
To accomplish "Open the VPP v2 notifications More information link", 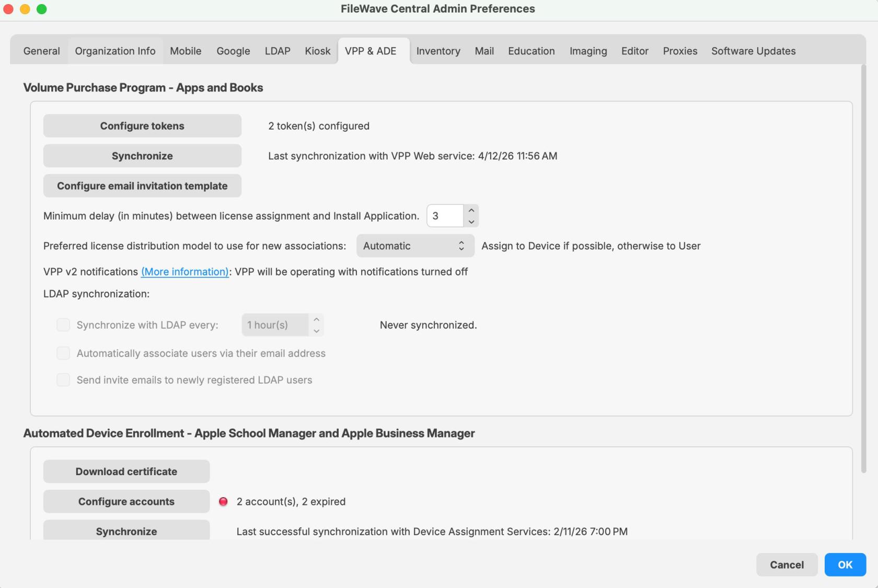I will [x=184, y=272].
